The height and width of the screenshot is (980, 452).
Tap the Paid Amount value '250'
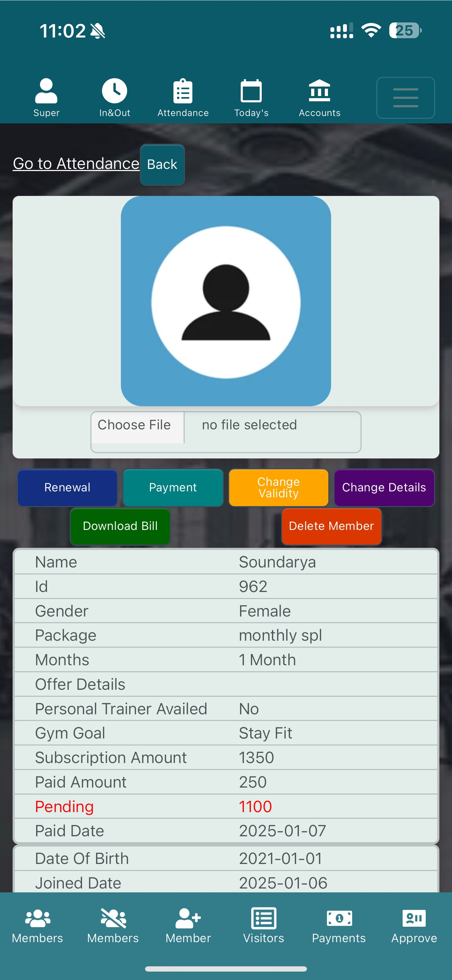[253, 782]
